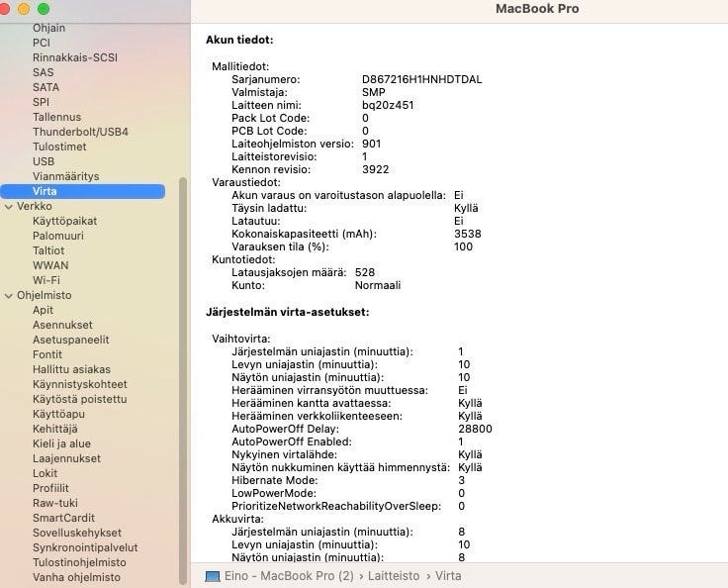Select Asetuspaneelit item

tap(70, 341)
